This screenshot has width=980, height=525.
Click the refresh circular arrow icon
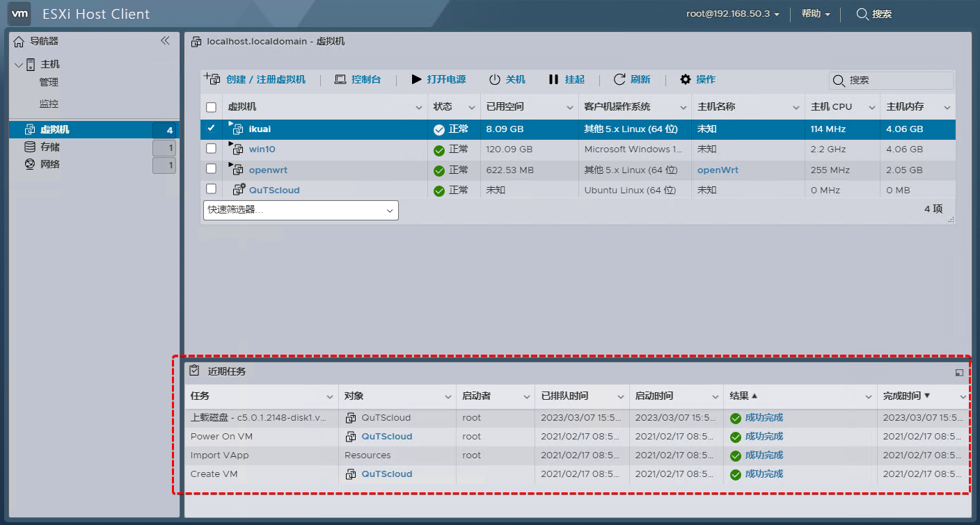point(619,80)
